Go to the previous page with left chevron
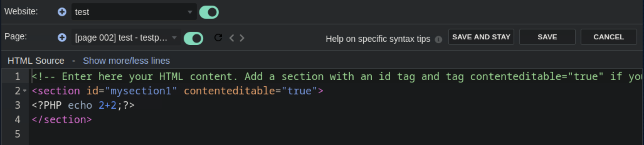Image resolution: width=644 pixels, height=145 pixels. [x=232, y=38]
